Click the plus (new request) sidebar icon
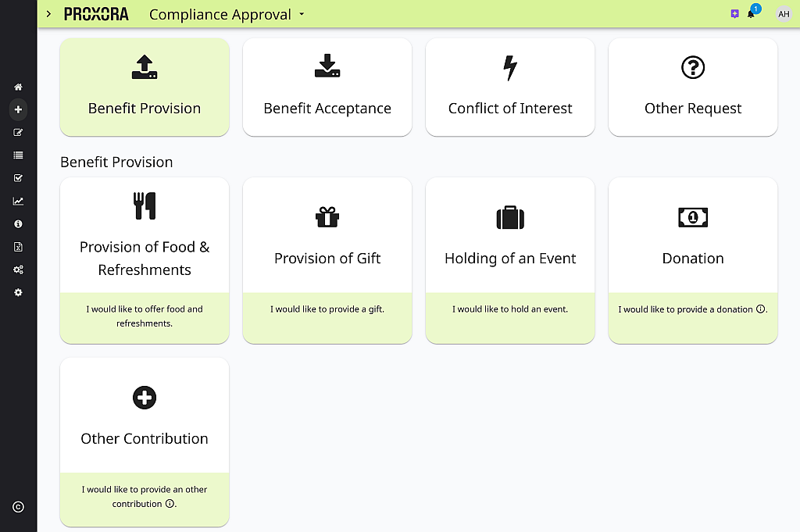Screen dimensions: 800x532 (x=18, y=110)
